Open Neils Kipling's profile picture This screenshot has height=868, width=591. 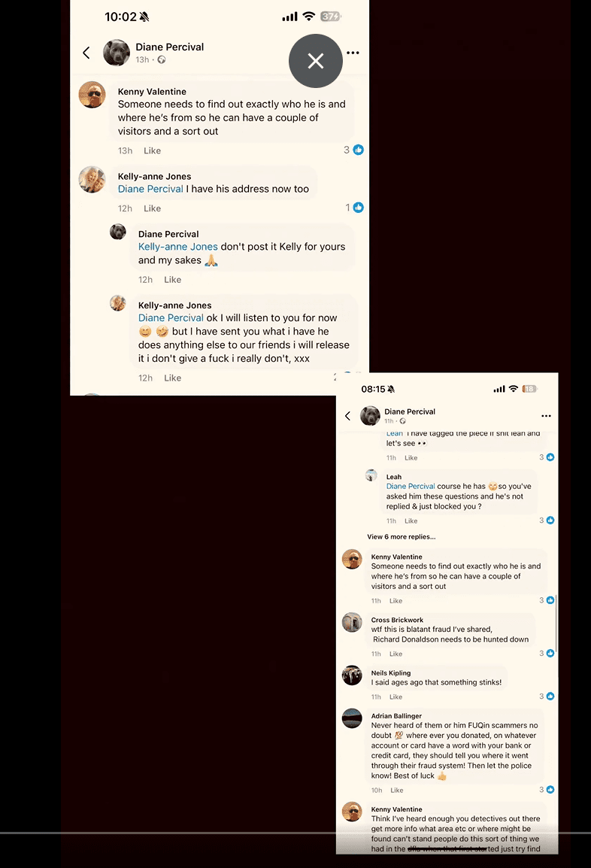tap(352, 675)
